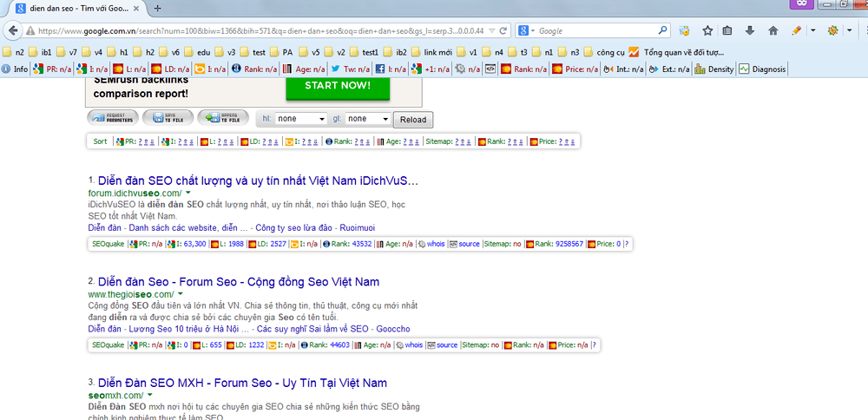Click the Reload button beside gl dropdown
Screen dimensions: 868x420
(x=413, y=120)
